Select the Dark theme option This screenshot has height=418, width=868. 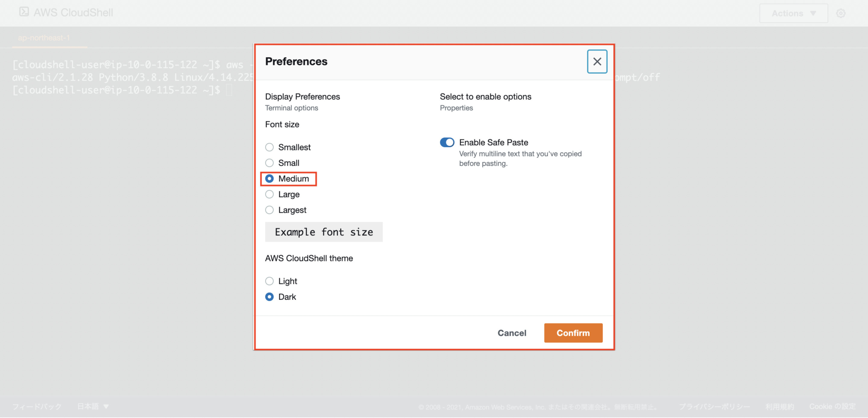(269, 297)
